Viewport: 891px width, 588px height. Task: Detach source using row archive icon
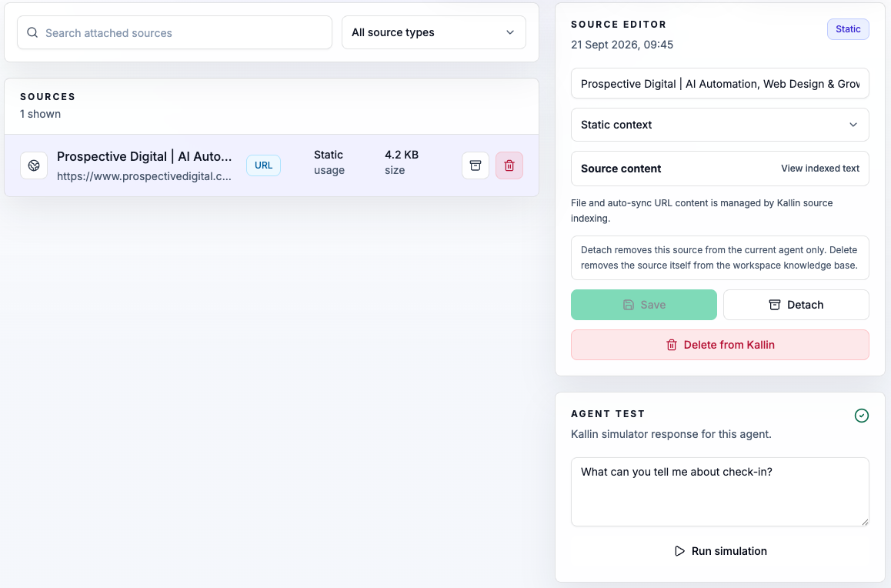click(476, 165)
